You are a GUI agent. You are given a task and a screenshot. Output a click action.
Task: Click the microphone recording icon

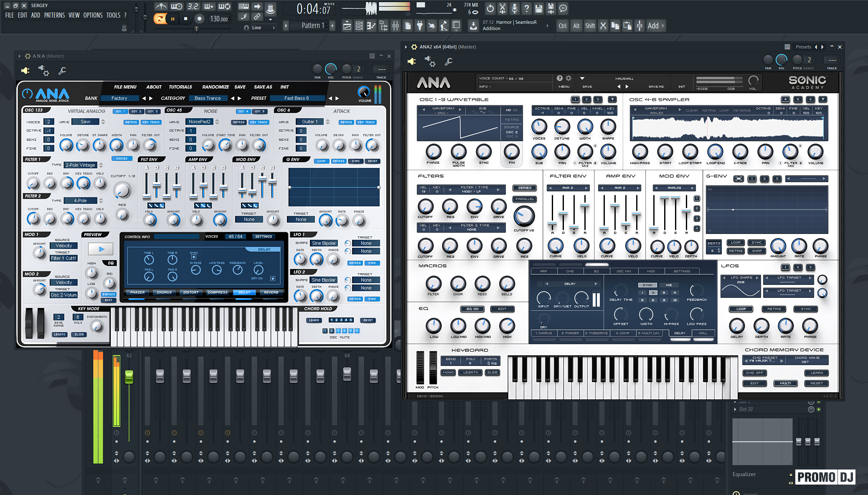515,8
